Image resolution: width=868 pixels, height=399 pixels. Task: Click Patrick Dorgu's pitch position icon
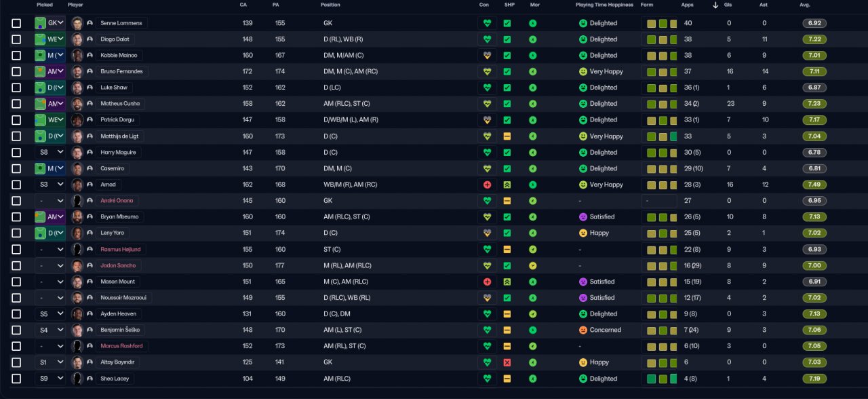[x=40, y=120]
